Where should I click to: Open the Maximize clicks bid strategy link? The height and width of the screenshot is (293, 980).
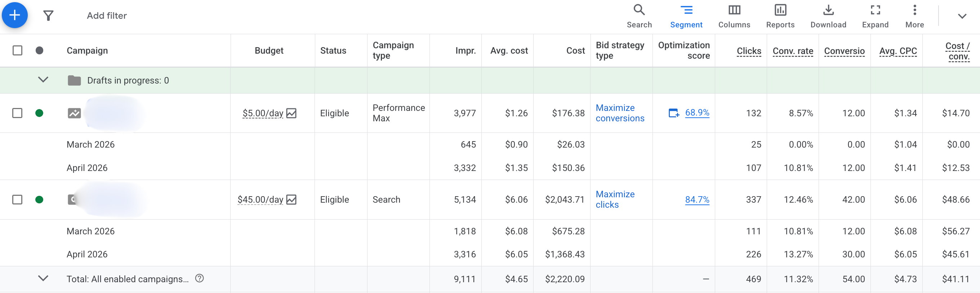[x=615, y=199]
